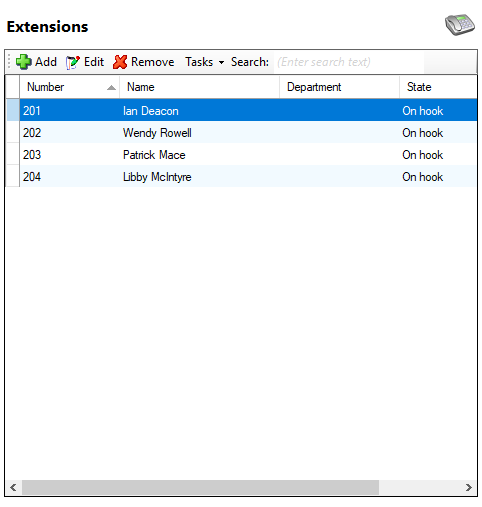Sort by Department column header
Image resolution: width=482 pixels, height=507 pixels.
[x=339, y=87]
